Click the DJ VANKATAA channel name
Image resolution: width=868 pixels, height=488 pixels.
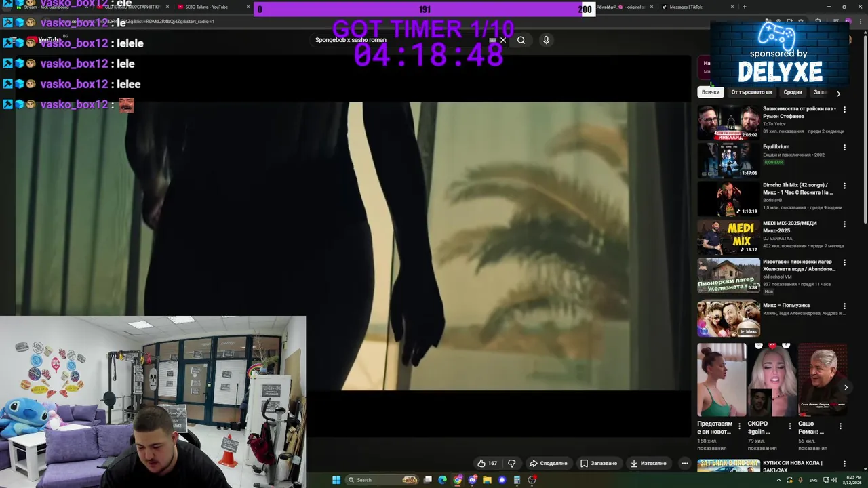[x=778, y=239]
